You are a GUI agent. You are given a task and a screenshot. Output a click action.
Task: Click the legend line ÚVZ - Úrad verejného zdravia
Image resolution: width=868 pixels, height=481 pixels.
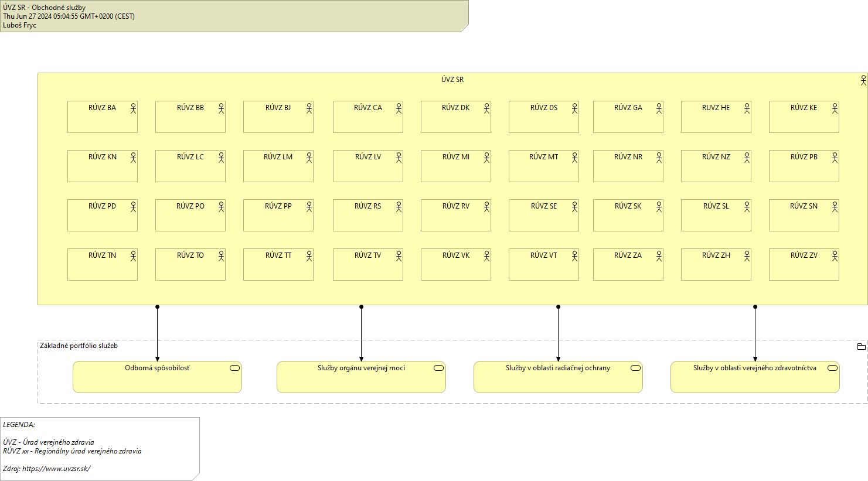pos(48,442)
